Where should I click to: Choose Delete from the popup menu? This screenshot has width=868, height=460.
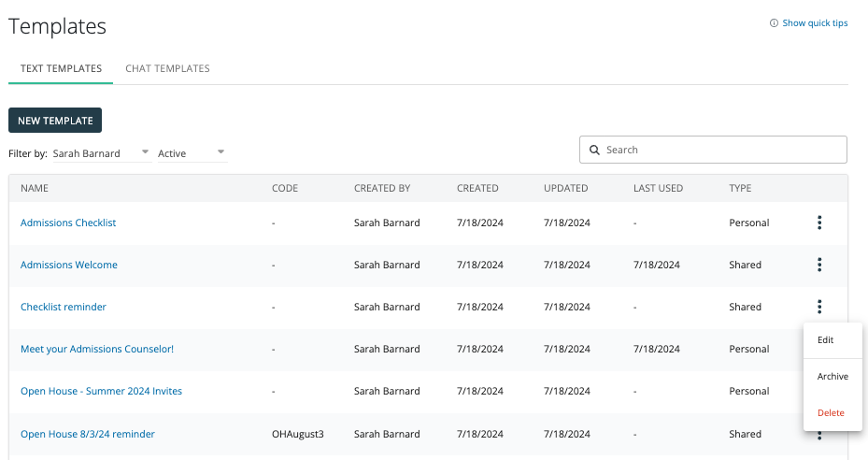click(831, 412)
